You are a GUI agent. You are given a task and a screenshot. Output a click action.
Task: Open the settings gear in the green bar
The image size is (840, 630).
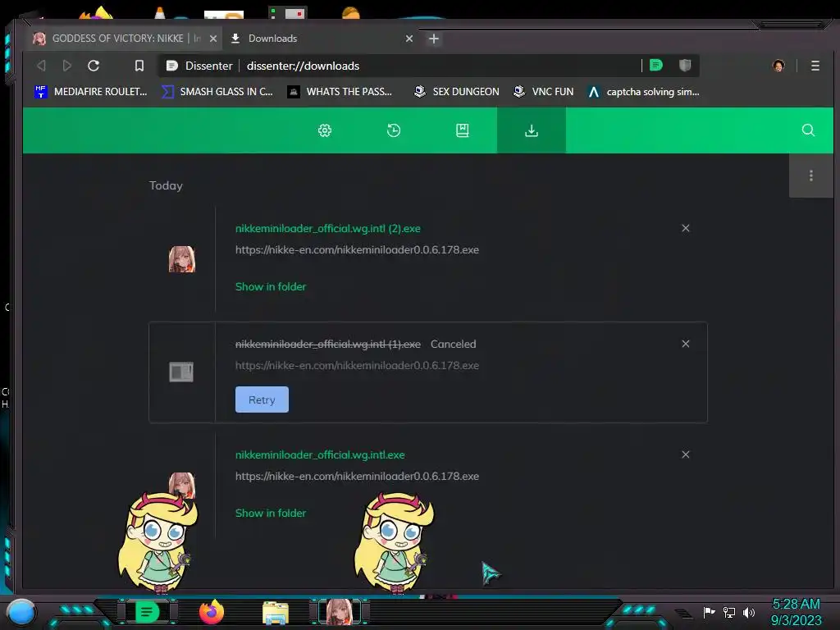point(325,130)
